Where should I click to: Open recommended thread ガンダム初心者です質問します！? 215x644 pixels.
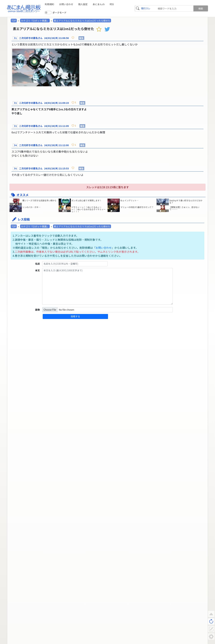point(86,200)
